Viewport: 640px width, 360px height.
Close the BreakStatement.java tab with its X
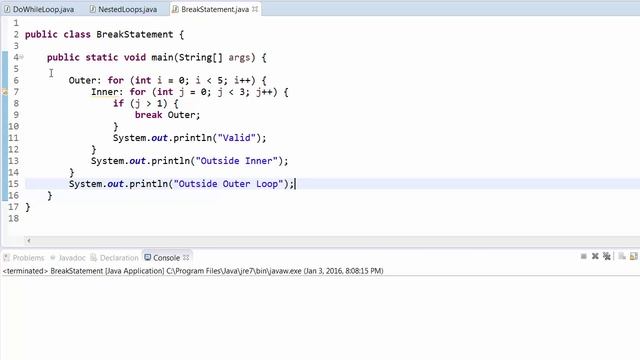click(255, 9)
